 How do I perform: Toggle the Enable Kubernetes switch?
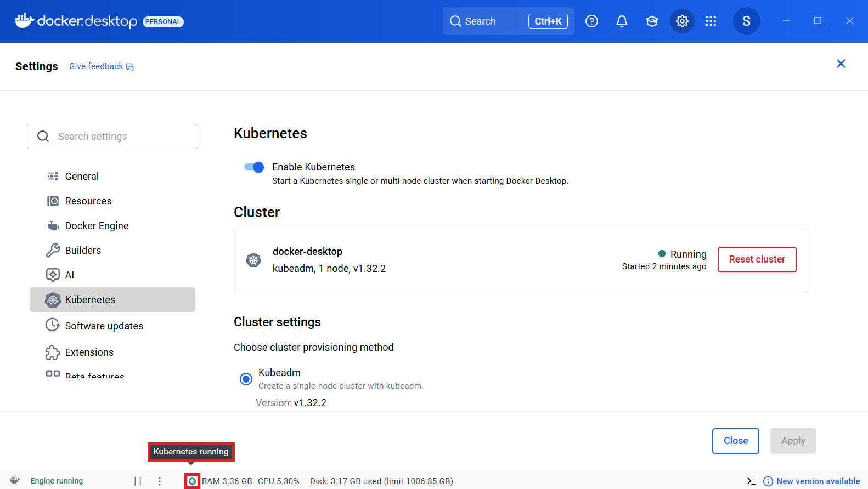point(254,167)
